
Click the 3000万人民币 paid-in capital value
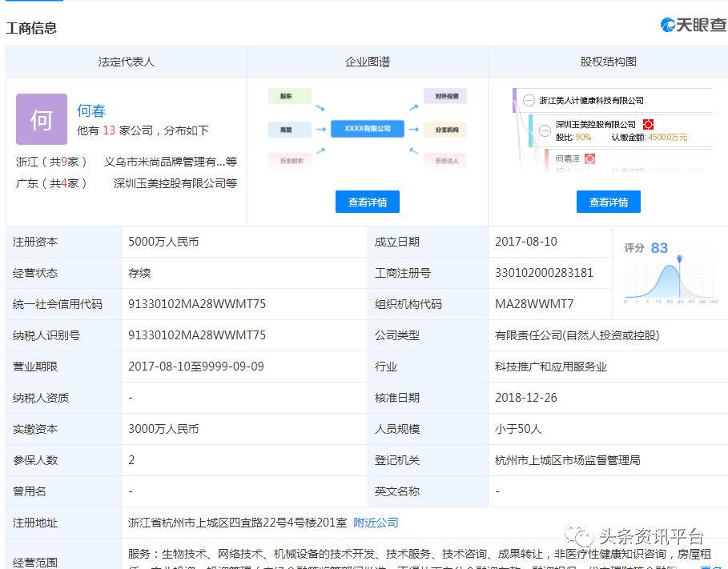(x=163, y=429)
